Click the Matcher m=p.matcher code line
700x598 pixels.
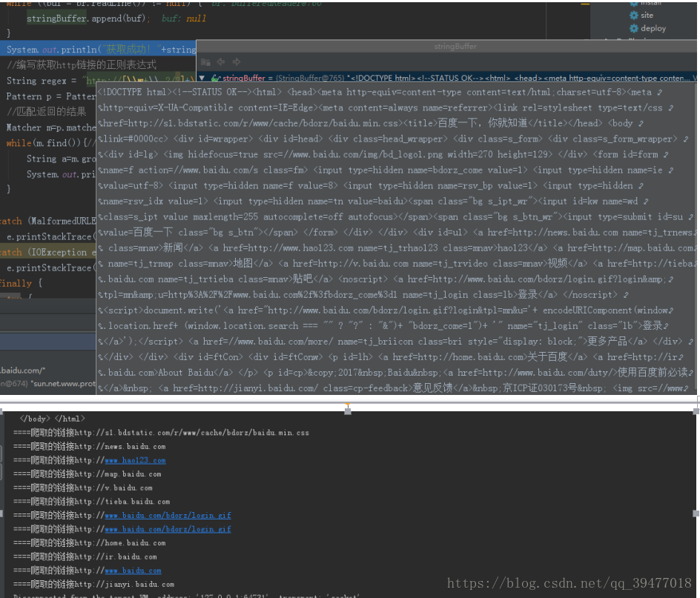tap(51, 127)
